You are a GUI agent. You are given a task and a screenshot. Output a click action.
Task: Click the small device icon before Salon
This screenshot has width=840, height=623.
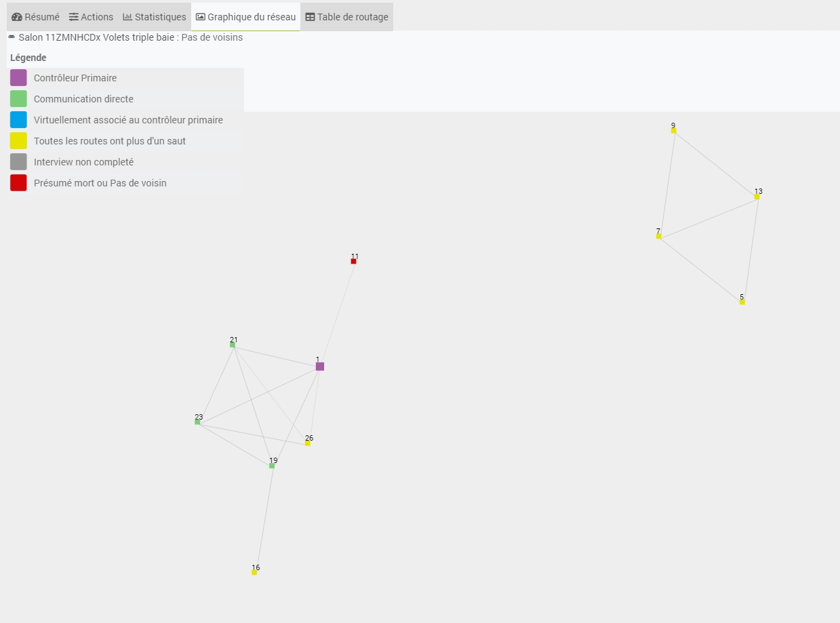click(12, 37)
